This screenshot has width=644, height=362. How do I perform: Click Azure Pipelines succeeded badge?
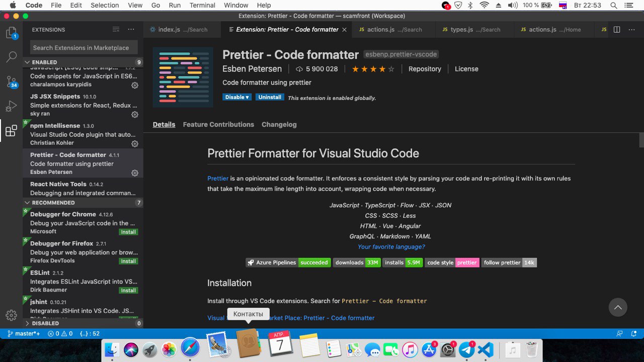(288, 262)
